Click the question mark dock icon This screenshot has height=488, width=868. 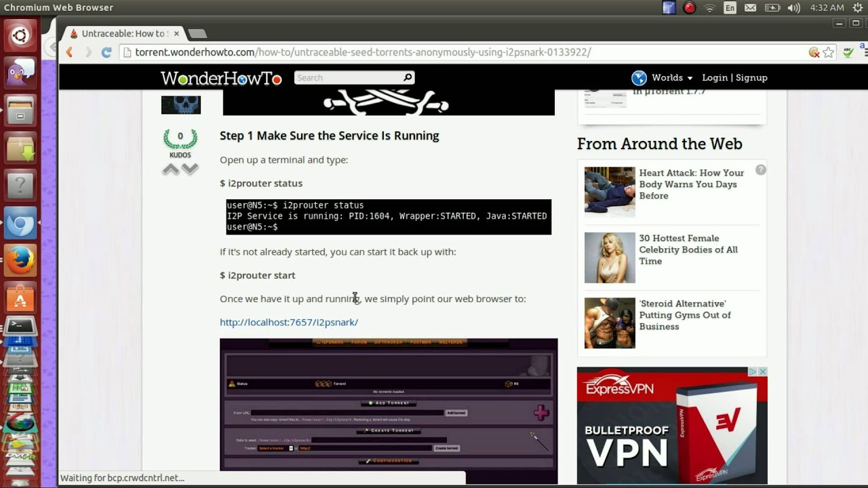point(20,184)
